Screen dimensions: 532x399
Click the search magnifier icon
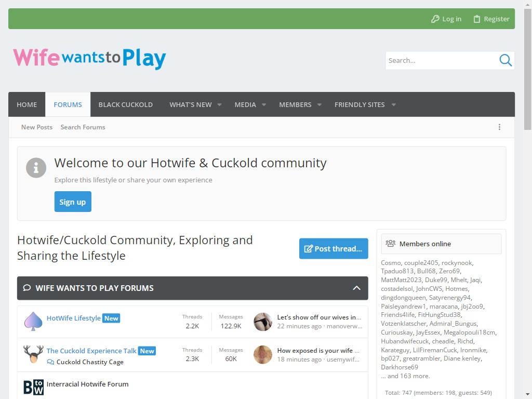505,60
